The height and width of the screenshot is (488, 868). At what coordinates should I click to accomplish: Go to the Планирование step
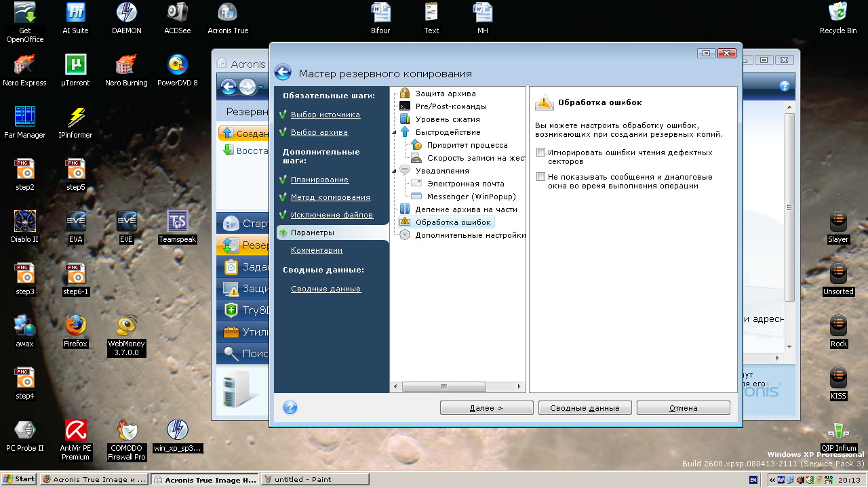coord(319,180)
